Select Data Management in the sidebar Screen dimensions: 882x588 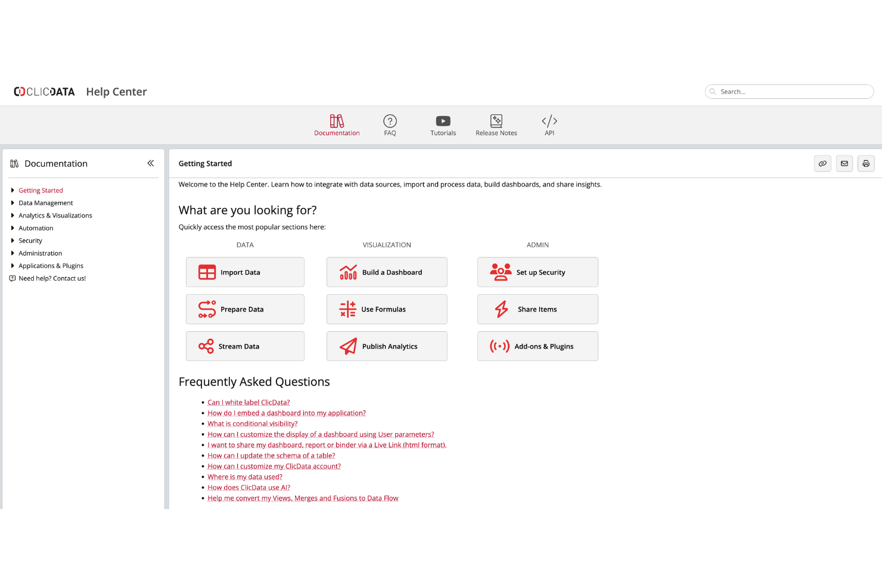coord(46,203)
